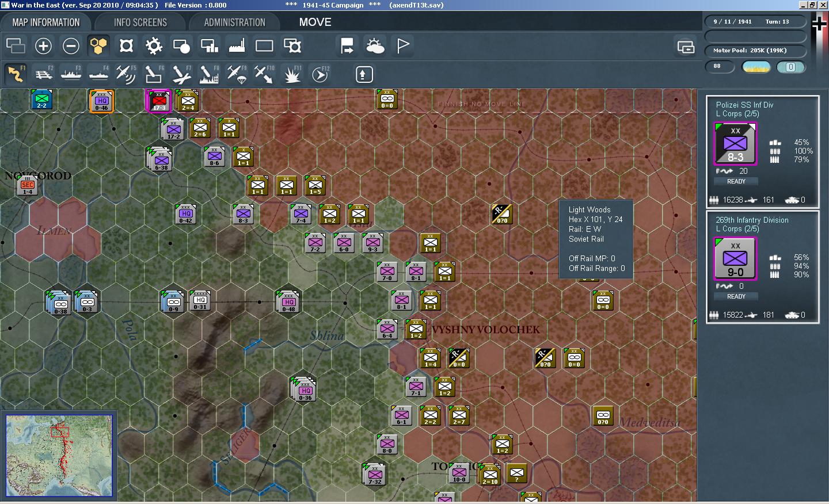Image resolution: width=829 pixels, height=504 pixels.
Task: Select the green 2-2 unit
Action: pos(41,99)
